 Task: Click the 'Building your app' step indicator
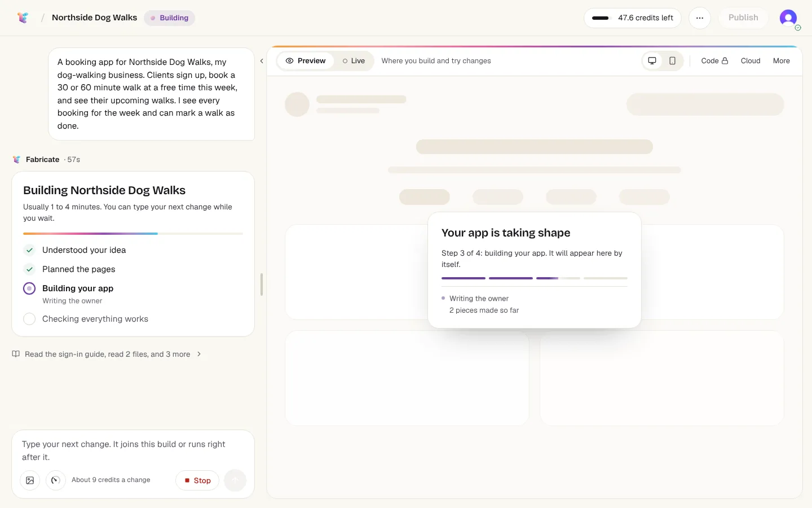[x=29, y=288]
